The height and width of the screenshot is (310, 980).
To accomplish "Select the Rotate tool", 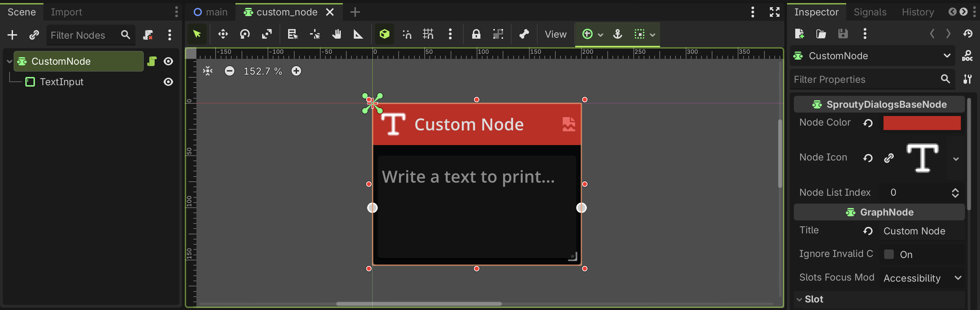I will [245, 34].
